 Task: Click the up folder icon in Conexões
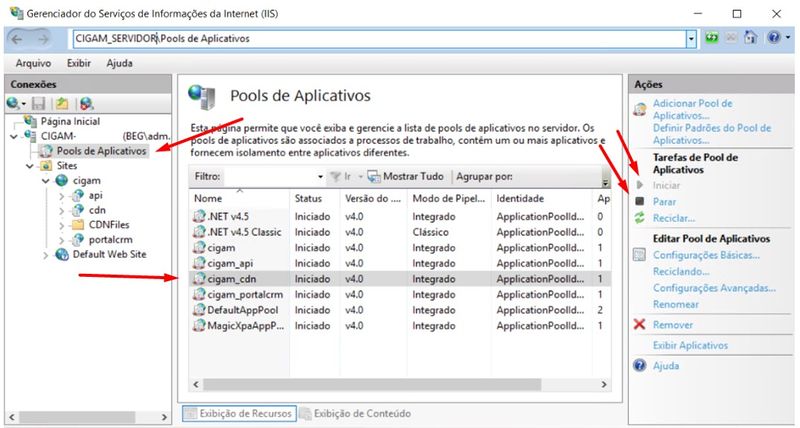pyautogui.click(x=62, y=104)
